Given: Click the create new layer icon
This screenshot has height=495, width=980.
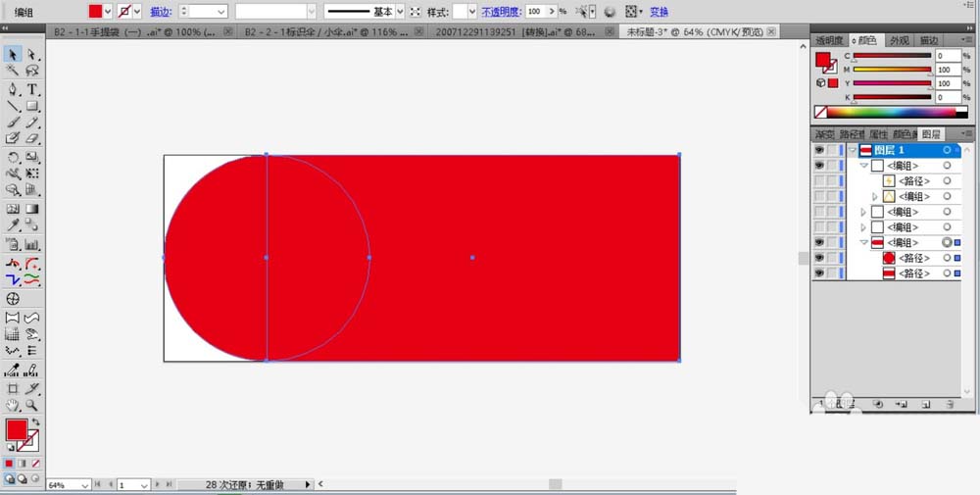Looking at the screenshot, I should point(926,405).
